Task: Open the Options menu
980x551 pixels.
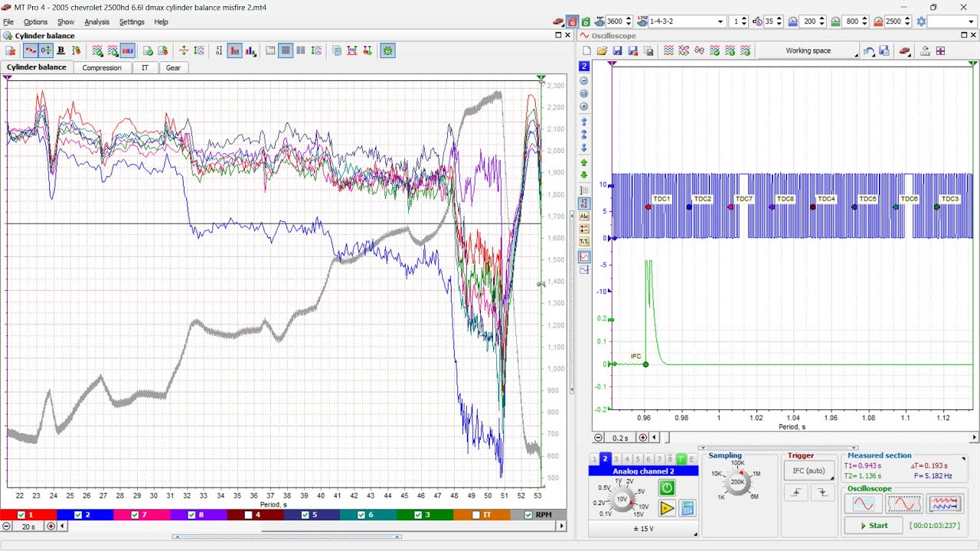Action: pyautogui.click(x=35, y=22)
